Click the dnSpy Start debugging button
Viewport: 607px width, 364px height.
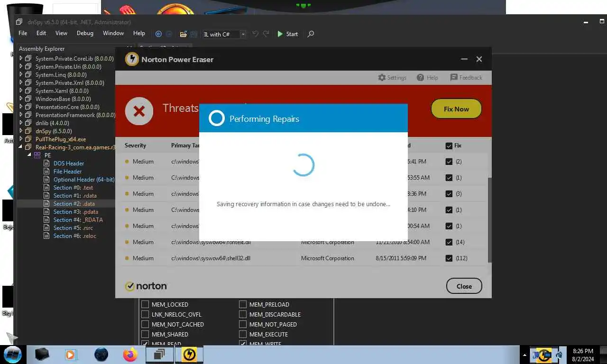tap(288, 34)
